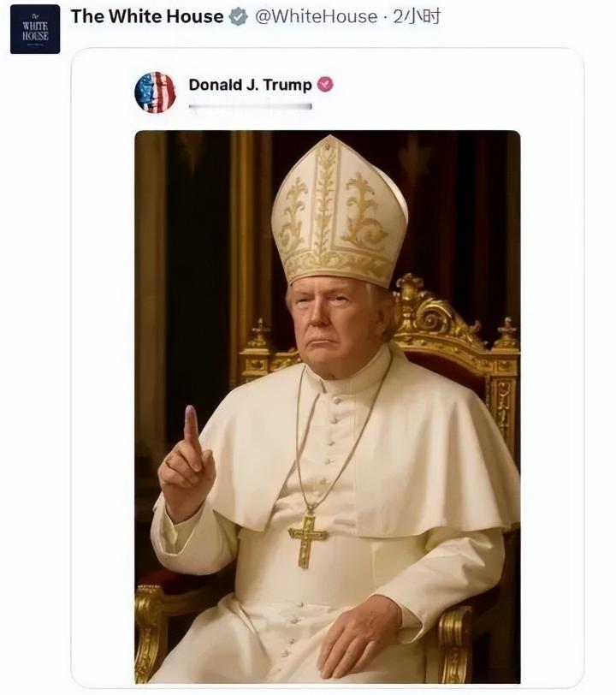This screenshot has height=695, width=616.
Task: Click the blurred handle under quoted name
Action: (x=250, y=106)
